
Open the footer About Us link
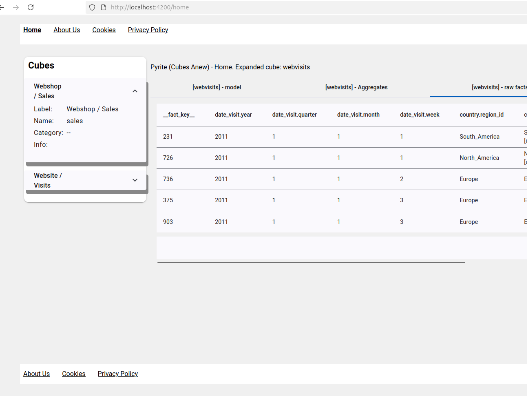click(37, 373)
